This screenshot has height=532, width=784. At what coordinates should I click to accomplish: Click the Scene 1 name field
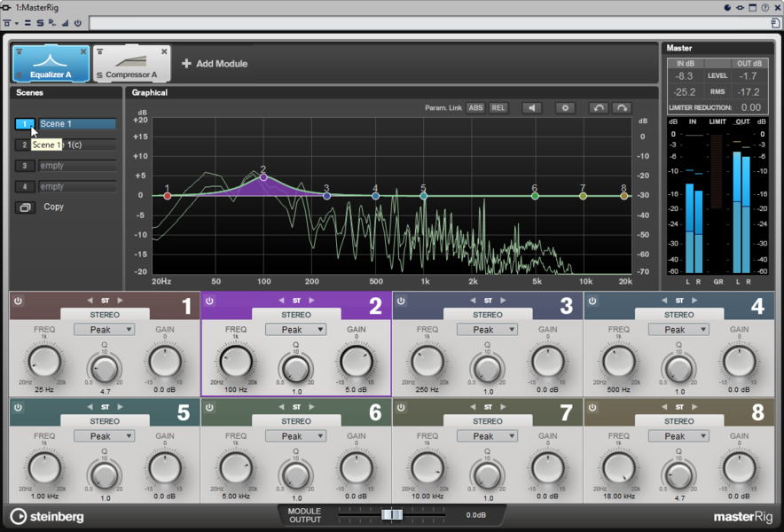point(77,124)
